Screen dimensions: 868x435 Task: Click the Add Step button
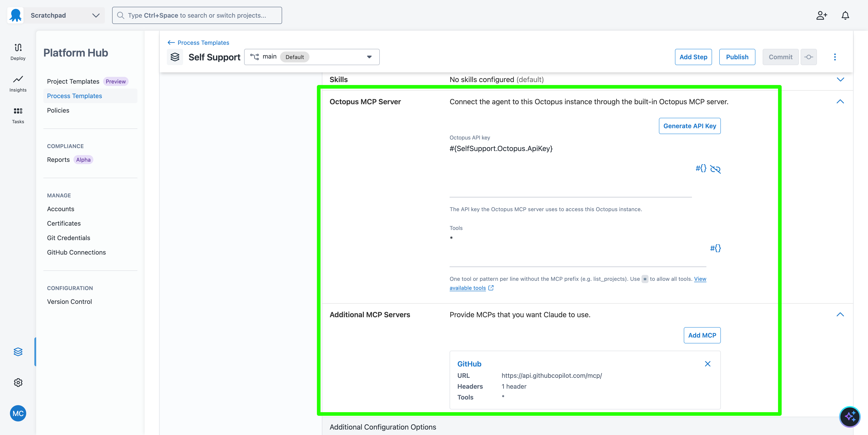click(x=693, y=57)
